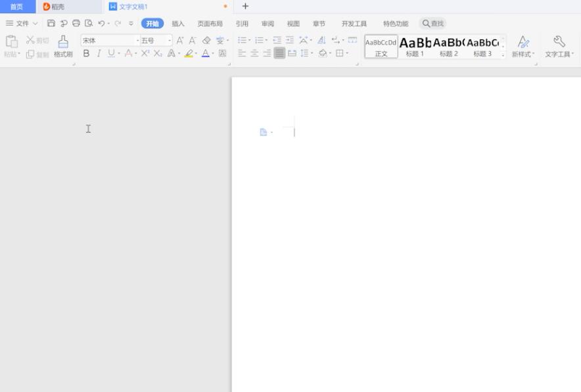
Task: Toggle italic formatting
Action: pos(99,53)
